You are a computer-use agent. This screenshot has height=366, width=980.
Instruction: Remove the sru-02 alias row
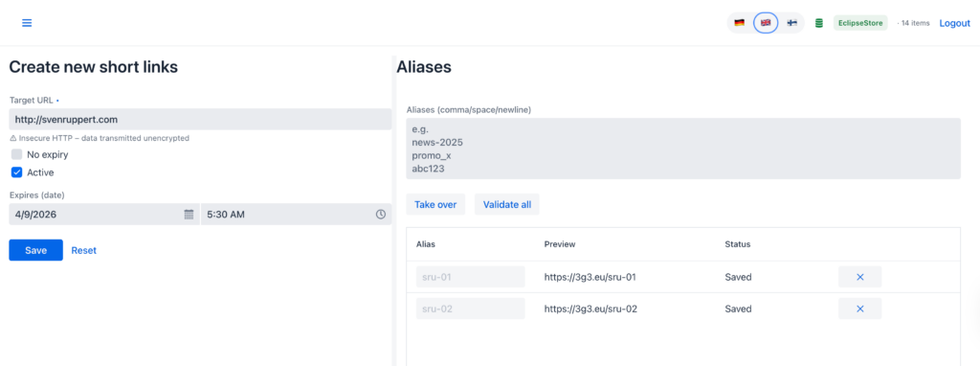click(860, 309)
